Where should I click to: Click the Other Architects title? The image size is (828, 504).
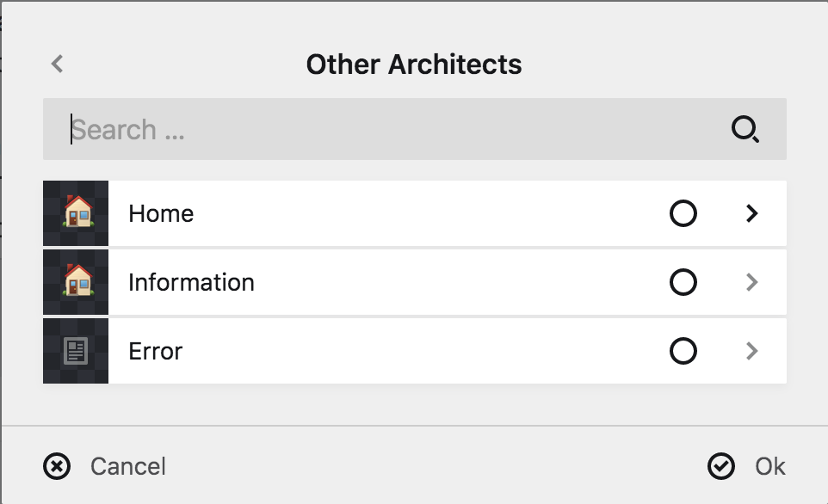[414, 64]
